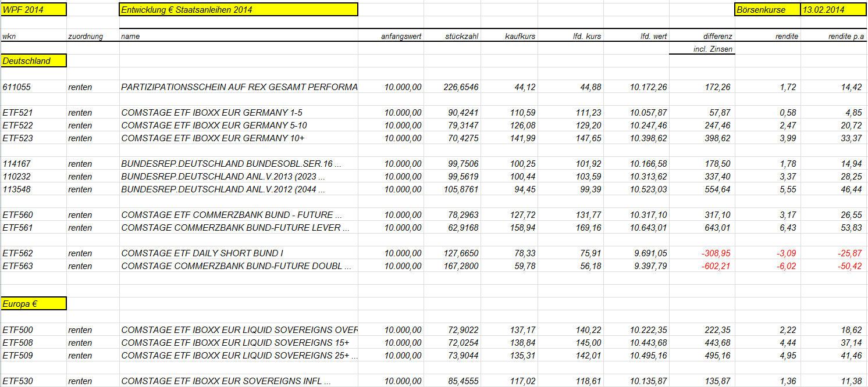This screenshot has width=868, height=387.
Task: Select the yellow WPF 2014 cell
Action: (x=34, y=9)
